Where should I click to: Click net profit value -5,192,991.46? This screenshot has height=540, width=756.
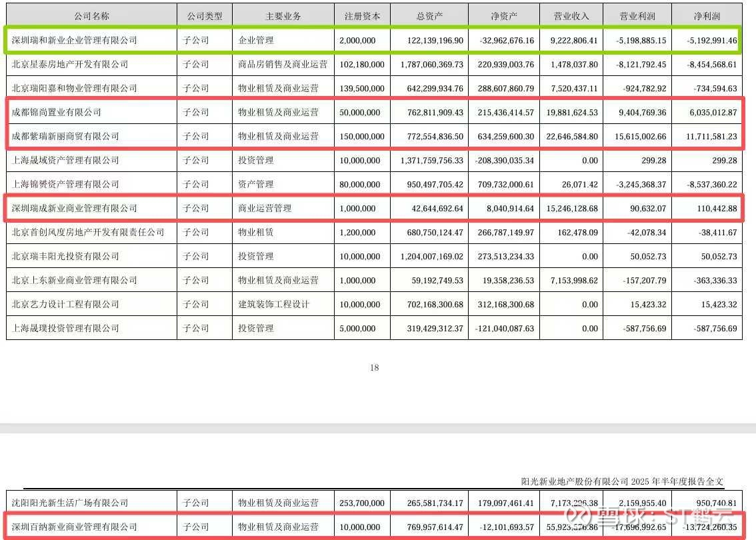click(712, 41)
